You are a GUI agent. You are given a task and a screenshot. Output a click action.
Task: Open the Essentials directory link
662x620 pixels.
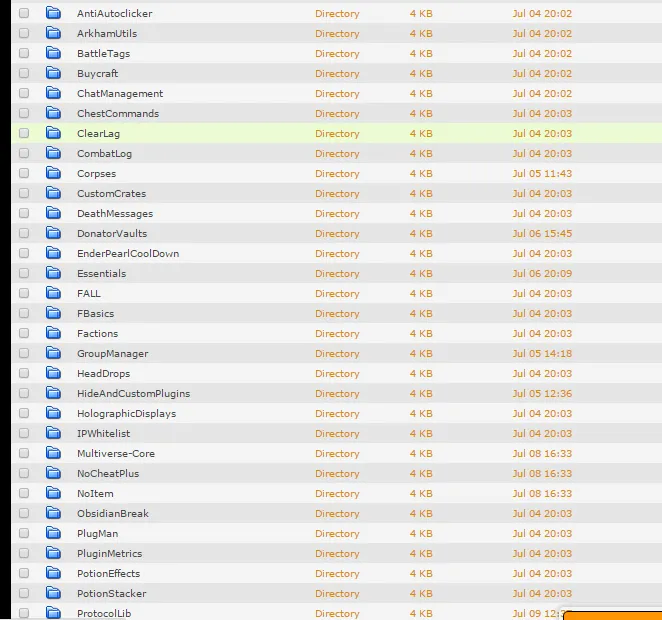(101, 273)
